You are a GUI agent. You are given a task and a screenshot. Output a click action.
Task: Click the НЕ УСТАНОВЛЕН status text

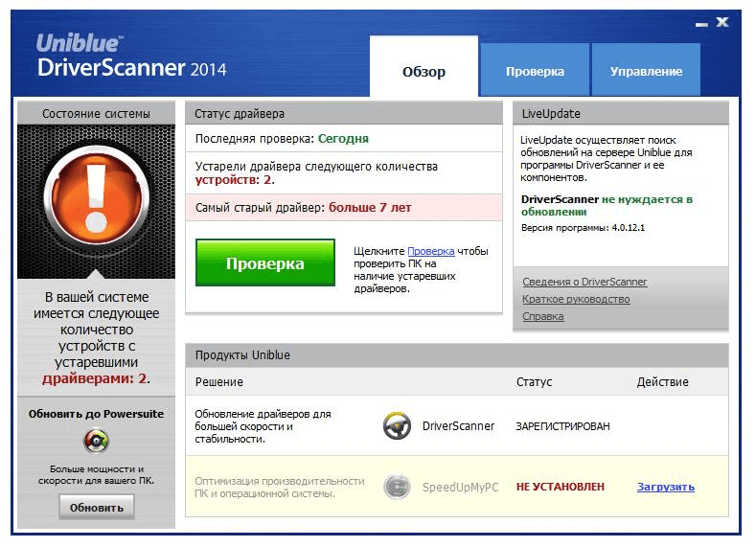[560, 487]
